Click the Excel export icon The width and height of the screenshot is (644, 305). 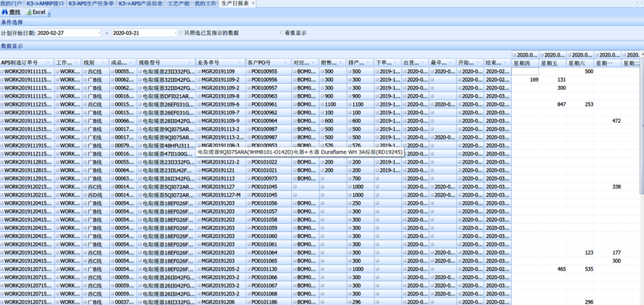pyautogui.click(x=30, y=12)
